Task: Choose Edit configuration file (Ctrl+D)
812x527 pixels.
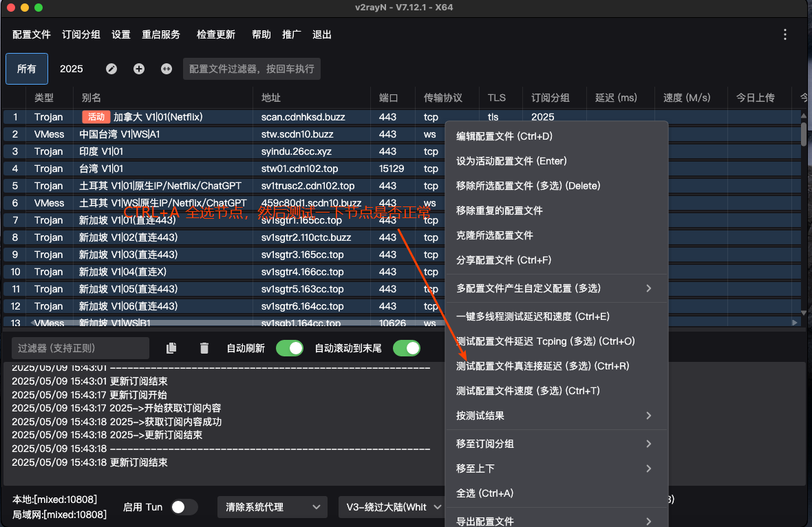Action: click(556, 136)
